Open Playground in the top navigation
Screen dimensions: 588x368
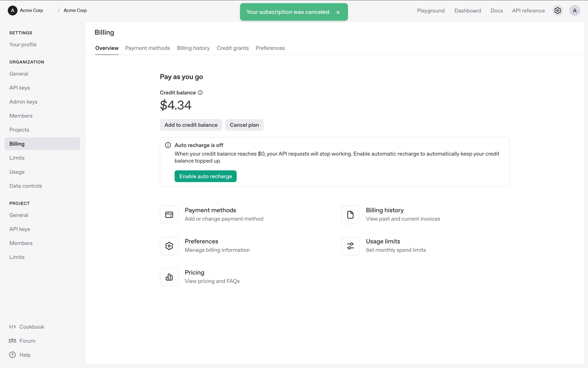pyautogui.click(x=431, y=11)
